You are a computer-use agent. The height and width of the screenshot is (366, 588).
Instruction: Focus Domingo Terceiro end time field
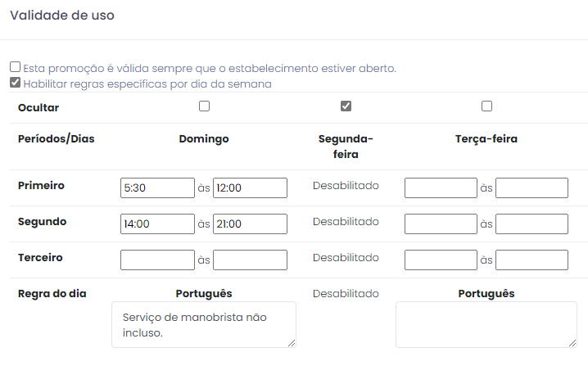pos(250,260)
